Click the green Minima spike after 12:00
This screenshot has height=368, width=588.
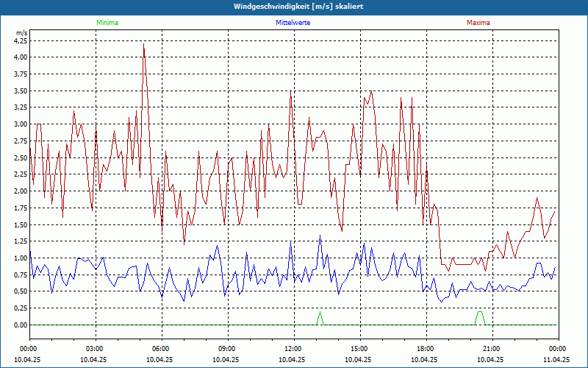tap(320, 318)
